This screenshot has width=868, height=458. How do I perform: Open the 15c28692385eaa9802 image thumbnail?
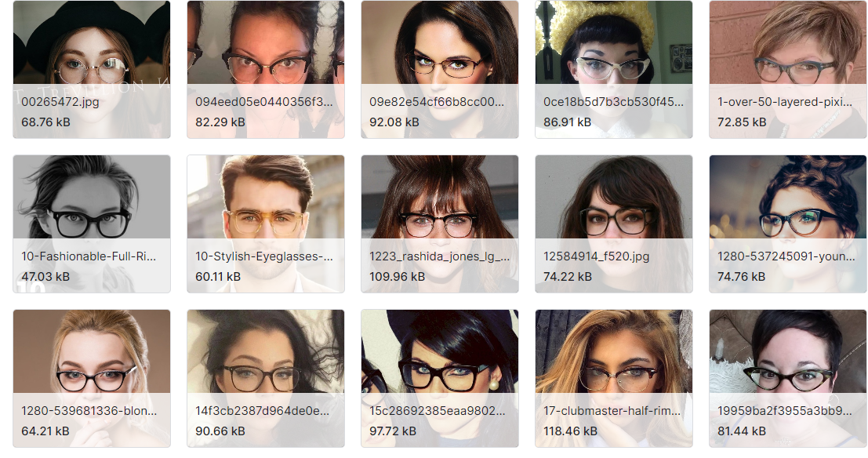tap(440, 378)
